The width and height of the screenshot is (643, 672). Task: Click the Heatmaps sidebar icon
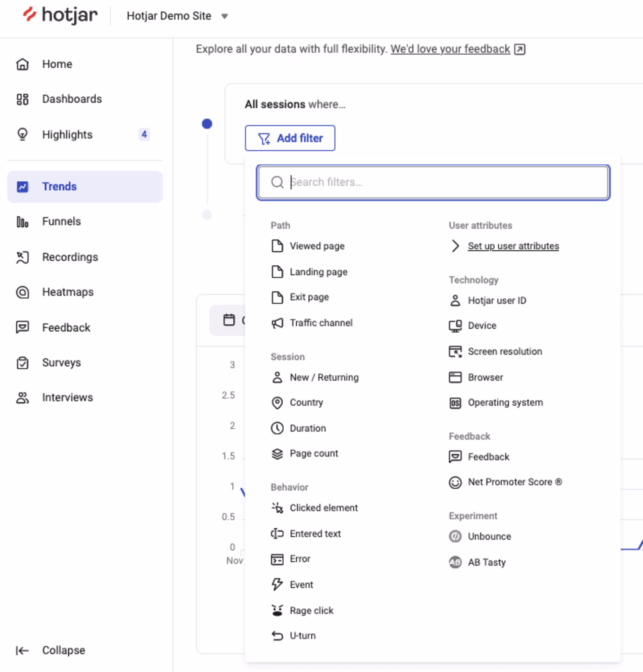(x=23, y=292)
